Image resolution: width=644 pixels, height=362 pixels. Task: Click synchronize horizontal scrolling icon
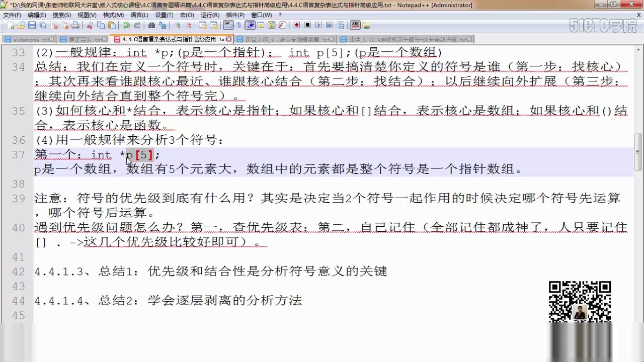pos(214,25)
